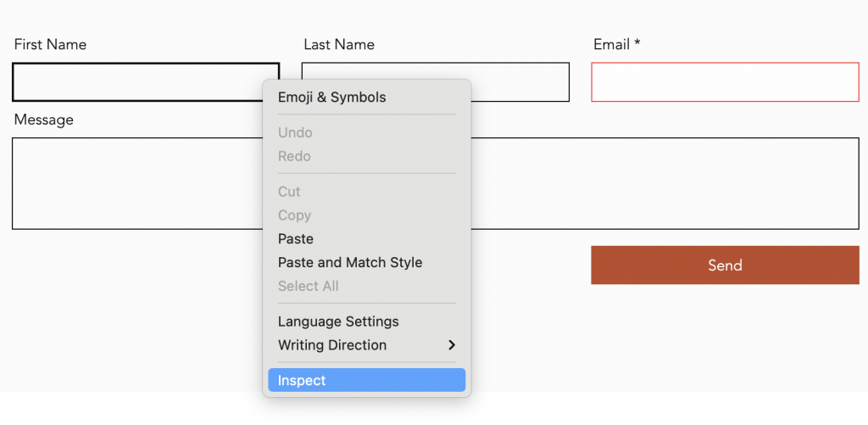Screen dimensions: 868x425
Task: Click Select All in the context menu
Action: 308,287
